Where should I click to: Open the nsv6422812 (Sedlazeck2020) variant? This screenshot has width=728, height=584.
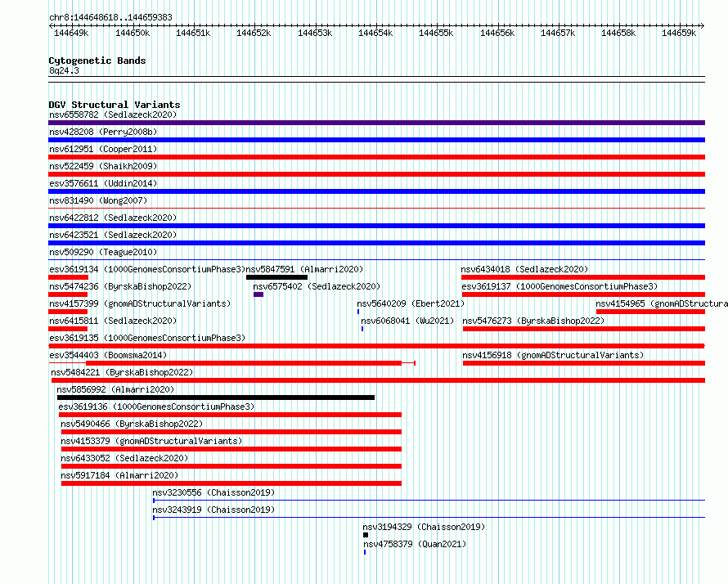tap(113, 218)
